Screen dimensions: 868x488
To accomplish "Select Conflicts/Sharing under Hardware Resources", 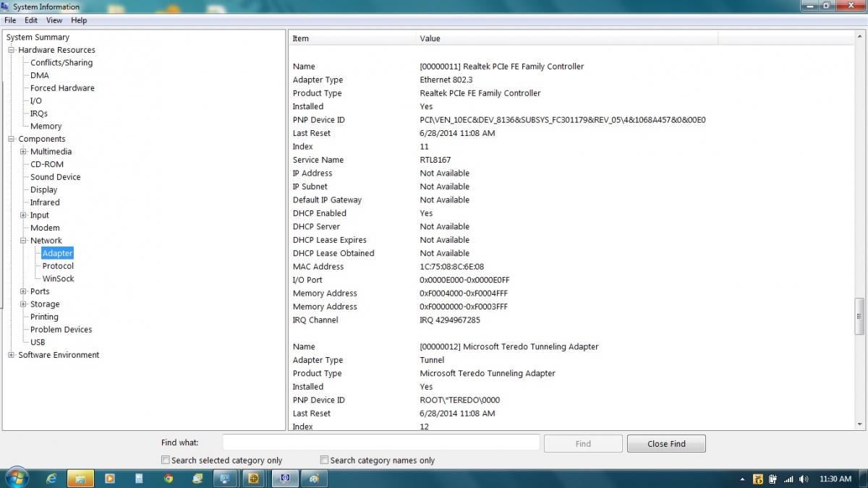I will [61, 63].
